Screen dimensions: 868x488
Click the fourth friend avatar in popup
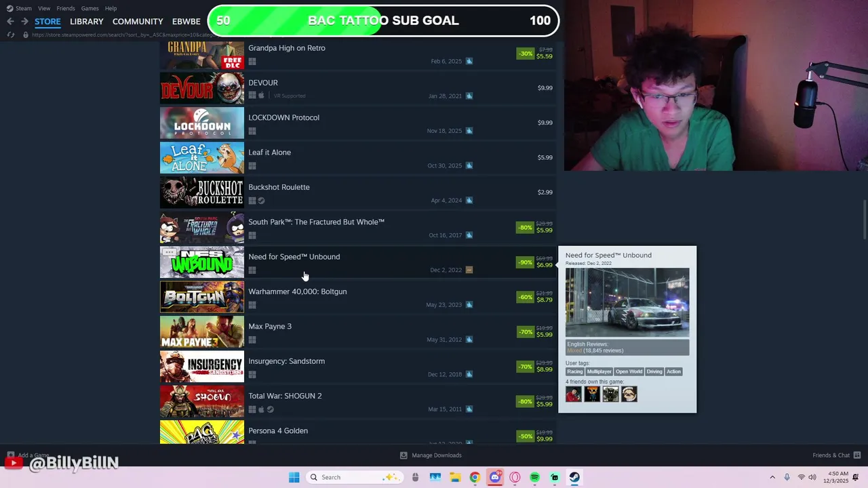pos(629,394)
